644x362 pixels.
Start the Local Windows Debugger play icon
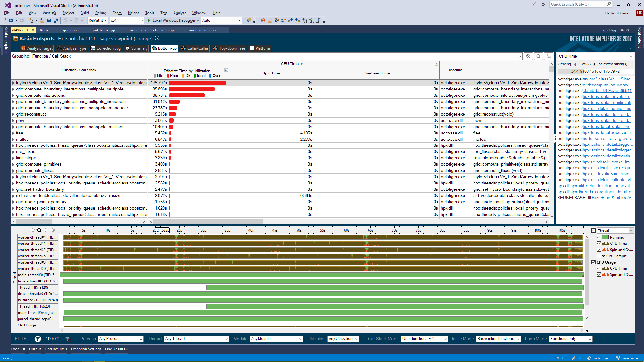point(149,20)
